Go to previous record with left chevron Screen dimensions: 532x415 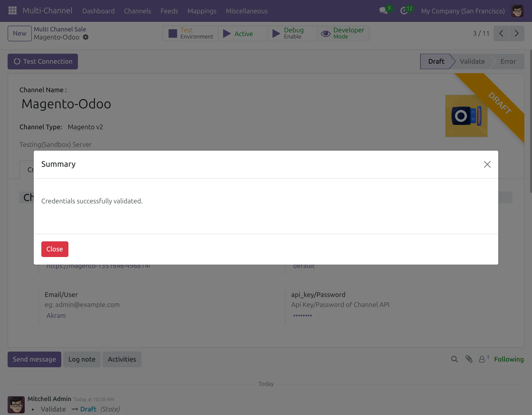click(x=501, y=33)
